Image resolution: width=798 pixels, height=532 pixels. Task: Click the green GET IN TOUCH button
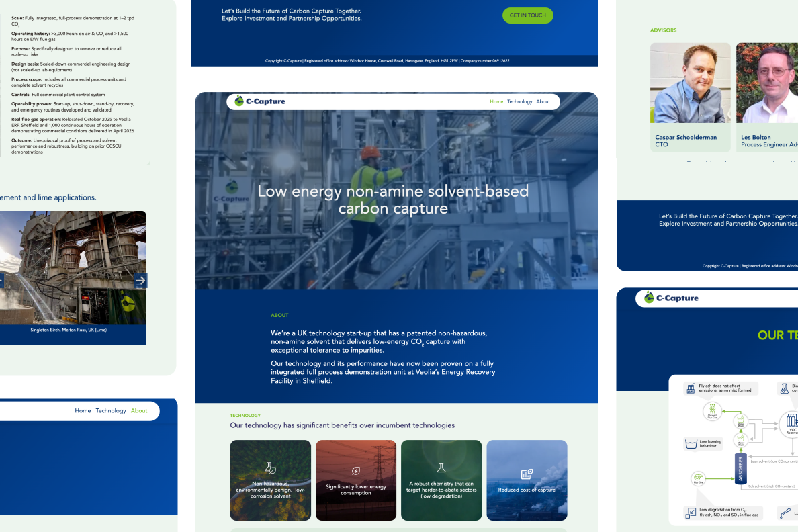528,15
